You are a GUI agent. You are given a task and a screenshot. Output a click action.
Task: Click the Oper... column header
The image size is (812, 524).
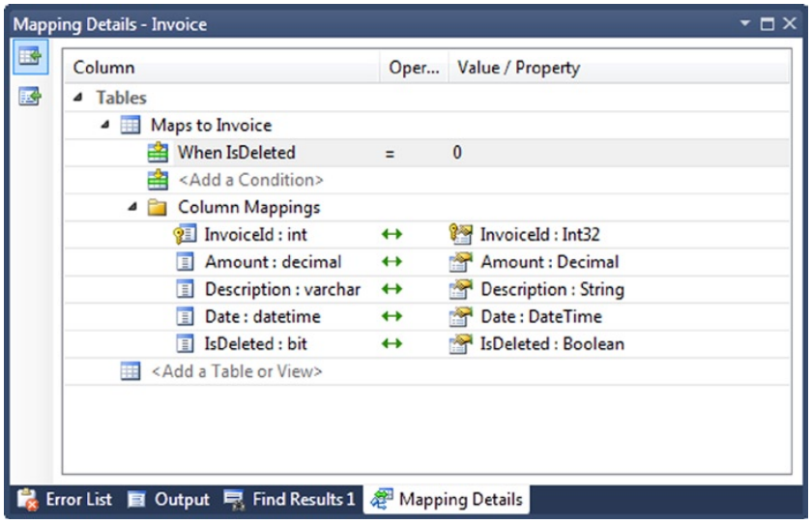pos(415,68)
